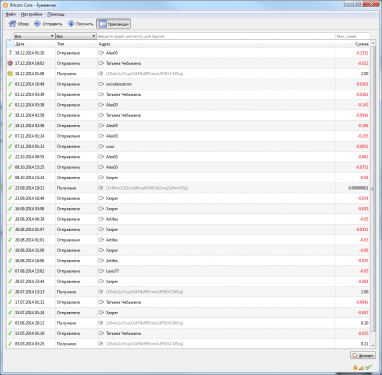Open the Обзор overview page in toolbar
The image size is (382, 375).
pyautogui.click(x=19, y=24)
